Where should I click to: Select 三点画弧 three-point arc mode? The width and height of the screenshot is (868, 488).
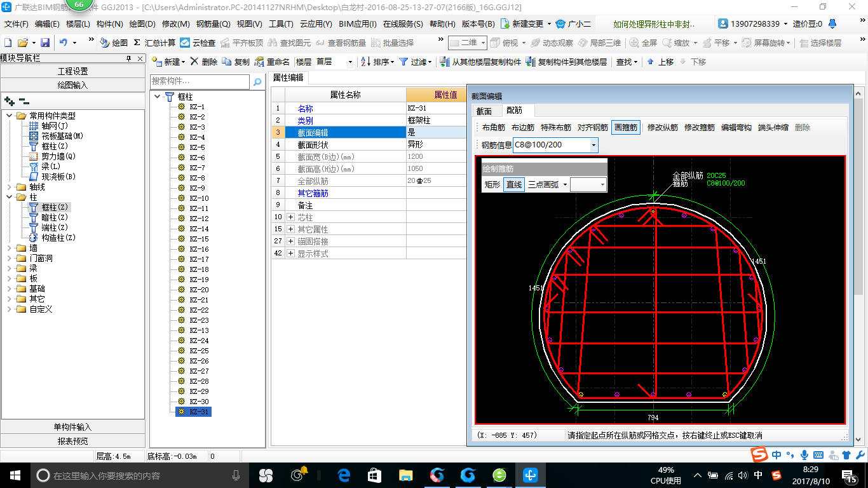543,184
